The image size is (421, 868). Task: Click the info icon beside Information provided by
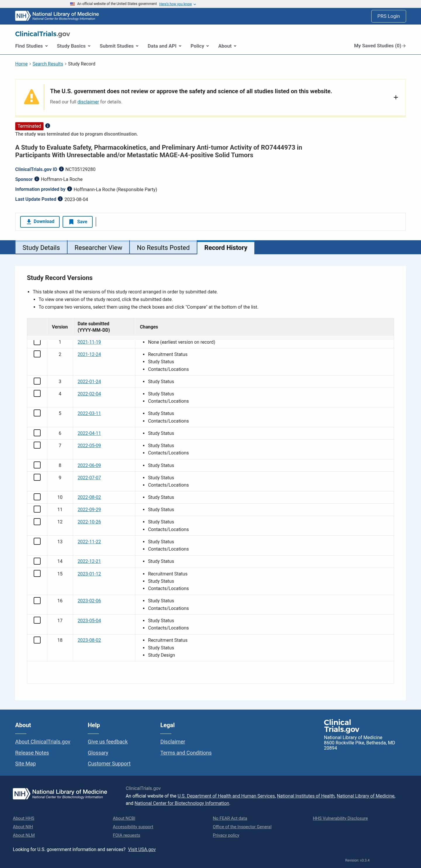tap(70, 189)
